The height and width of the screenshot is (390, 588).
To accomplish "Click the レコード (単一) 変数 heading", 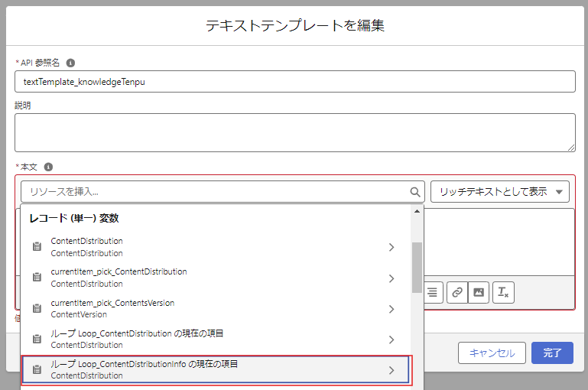I will coord(74,218).
